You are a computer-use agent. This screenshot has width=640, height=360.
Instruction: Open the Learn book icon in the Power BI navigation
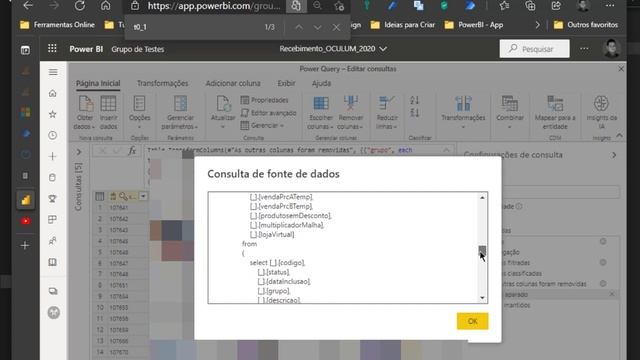pos(53,262)
